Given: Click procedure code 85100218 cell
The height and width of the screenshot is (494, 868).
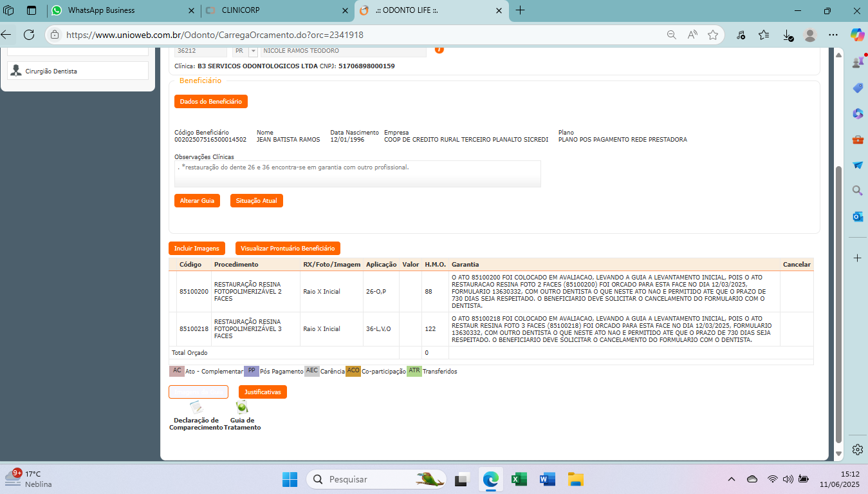Looking at the screenshot, I should click(194, 329).
